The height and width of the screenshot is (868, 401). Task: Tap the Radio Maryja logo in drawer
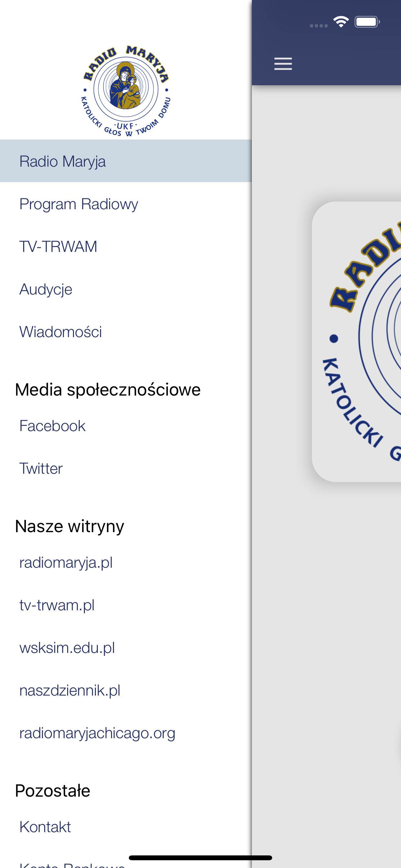click(x=126, y=91)
